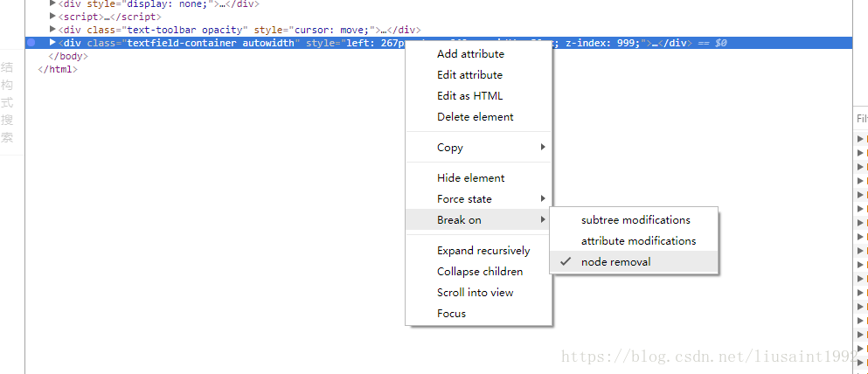Screen dimensions: 868x374
Task: Open Edit as HTML option
Action: (x=479, y=96)
